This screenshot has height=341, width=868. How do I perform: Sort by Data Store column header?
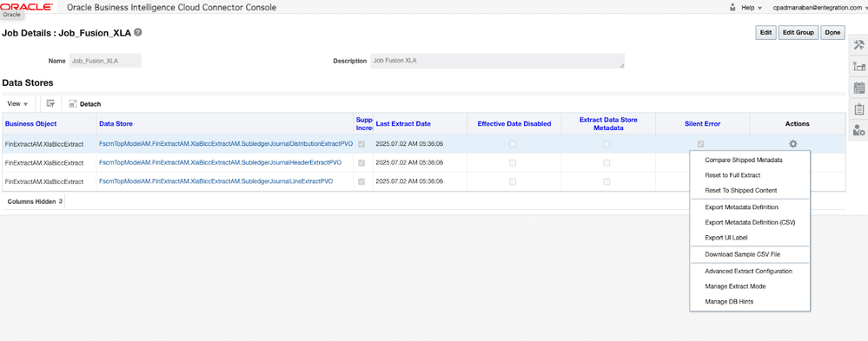(116, 124)
